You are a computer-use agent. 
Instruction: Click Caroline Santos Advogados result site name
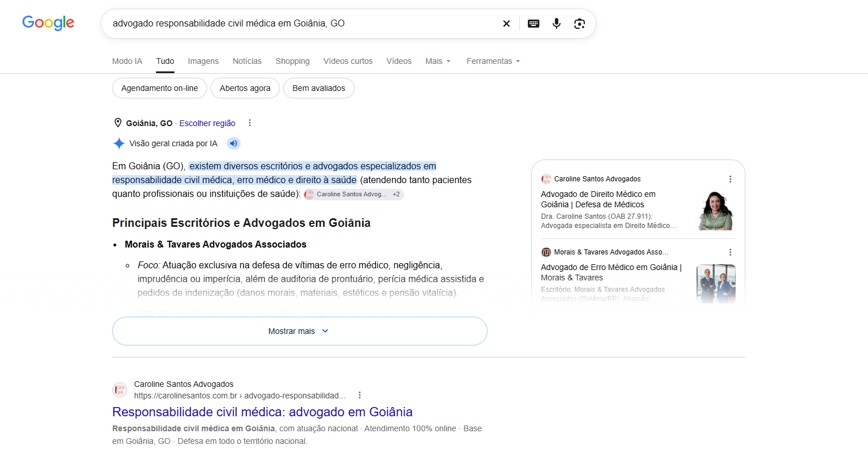pyautogui.click(x=184, y=384)
